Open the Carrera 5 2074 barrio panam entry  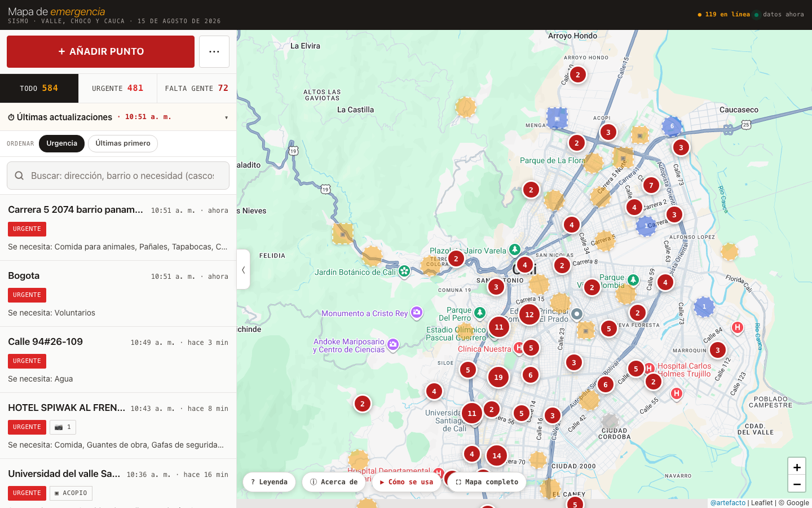118,227
